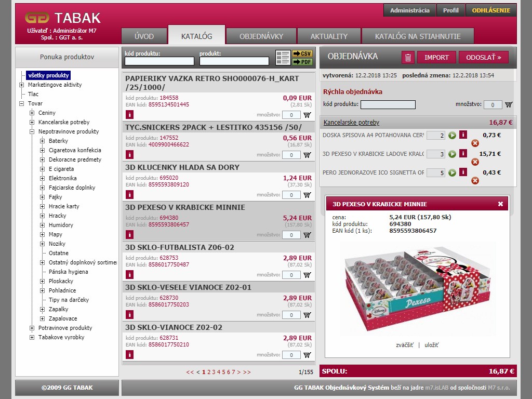Click quick order množstvo field

pyautogui.click(x=493, y=104)
